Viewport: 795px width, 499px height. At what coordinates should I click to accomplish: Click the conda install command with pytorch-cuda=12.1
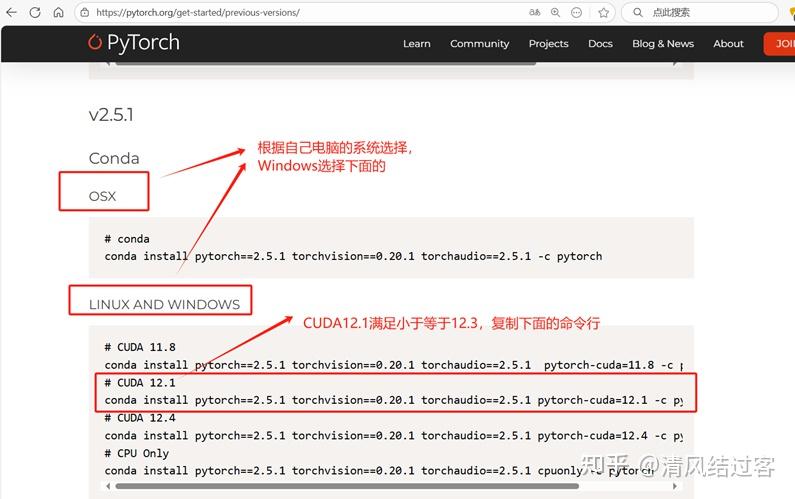pos(393,400)
